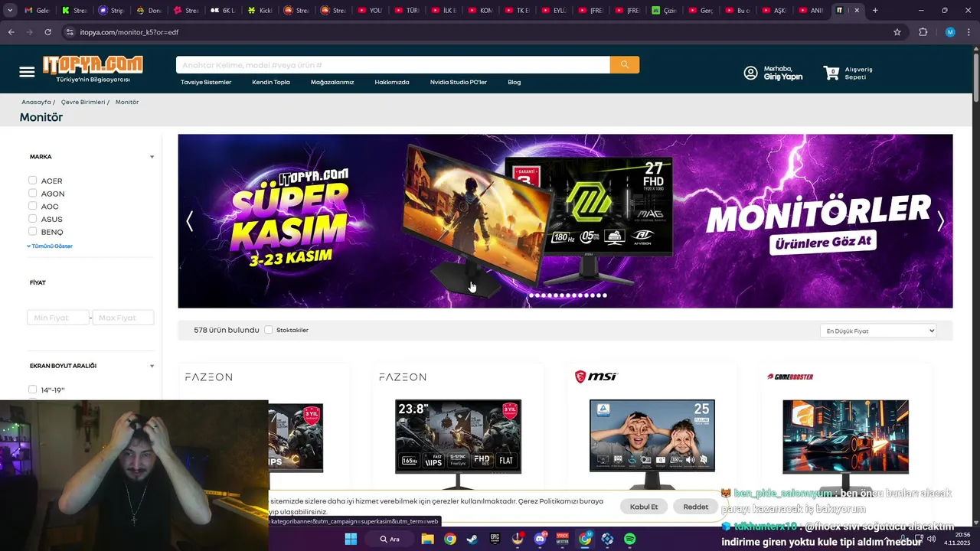Check the BENQ brand filter
Image resolution: width=980 pixels, height=551 pixels.
(33, 231)
